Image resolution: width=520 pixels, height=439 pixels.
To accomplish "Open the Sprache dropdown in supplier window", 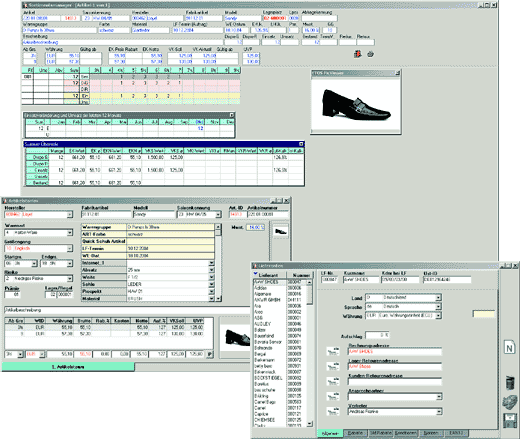I will (439, 306).
